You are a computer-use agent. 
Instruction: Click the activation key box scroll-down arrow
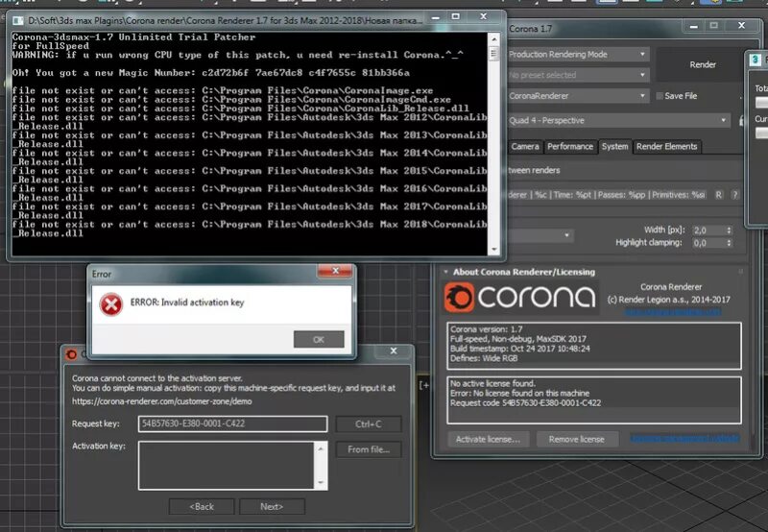(321, 482)
